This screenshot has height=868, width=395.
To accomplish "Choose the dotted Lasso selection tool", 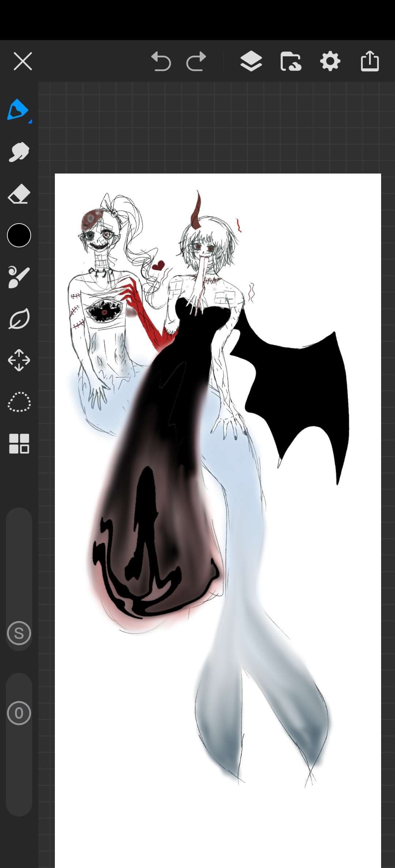I will (x=19, y=402).
